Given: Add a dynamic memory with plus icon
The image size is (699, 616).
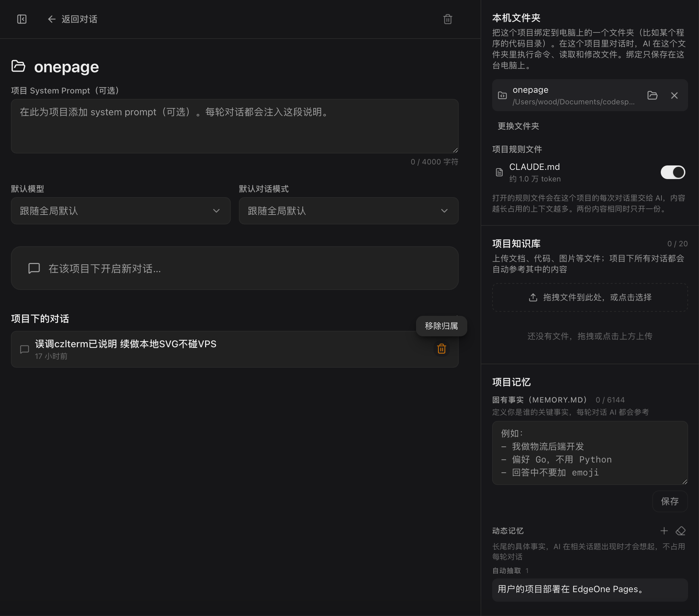Looking at the screenshot, I should pos(664,531).
